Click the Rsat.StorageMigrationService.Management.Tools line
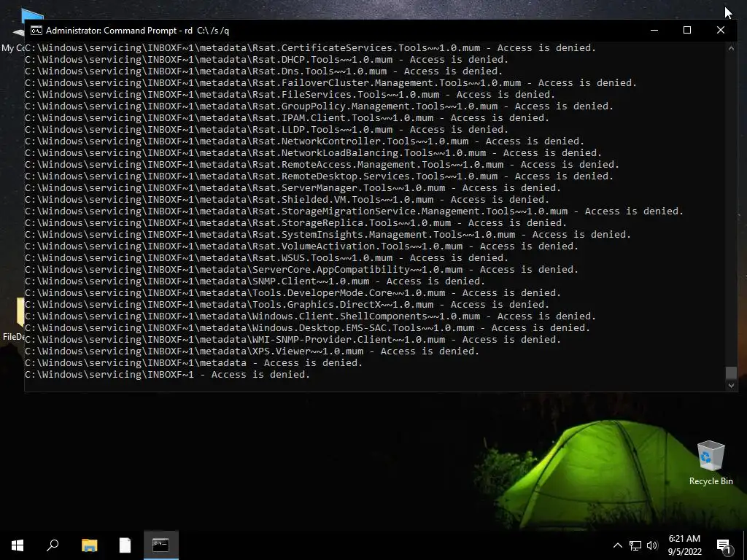The height and width of the screenshot is (560, 747). click(x=355, y=211)
